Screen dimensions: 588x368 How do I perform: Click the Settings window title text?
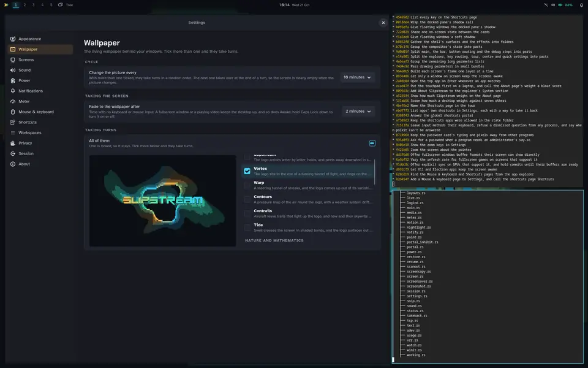coord(197,23)
